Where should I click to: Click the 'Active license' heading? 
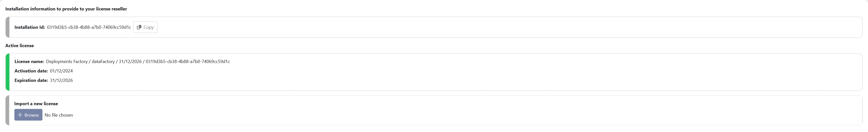pyautogui.click(x=20, y=46)
